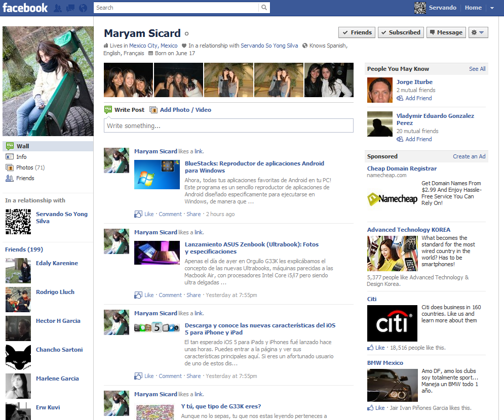The height and width of the screenshot is (420, 504).
Task: Click Mexico City, Mexico link
Action: coord(153,46)
